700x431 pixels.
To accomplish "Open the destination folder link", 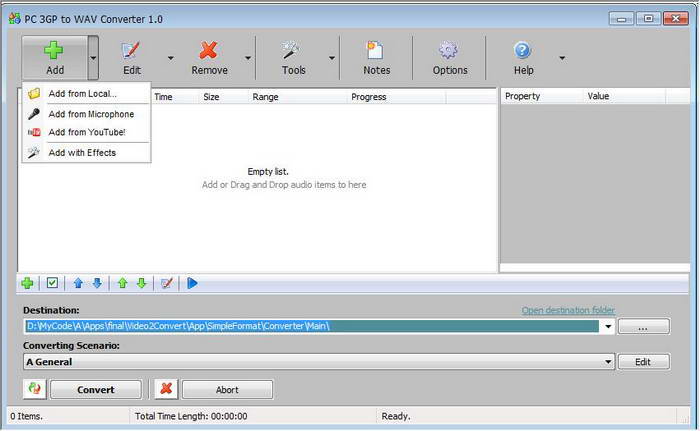I will tap(568, 310).
